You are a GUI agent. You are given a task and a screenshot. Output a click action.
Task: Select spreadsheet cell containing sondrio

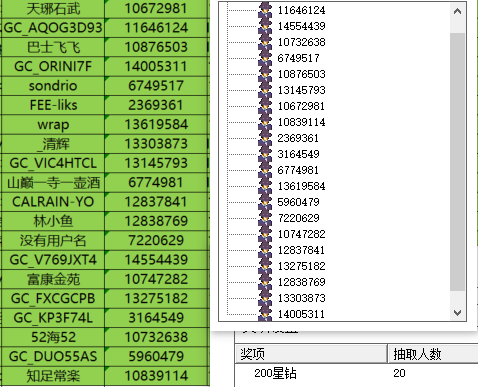coord(53,86)
